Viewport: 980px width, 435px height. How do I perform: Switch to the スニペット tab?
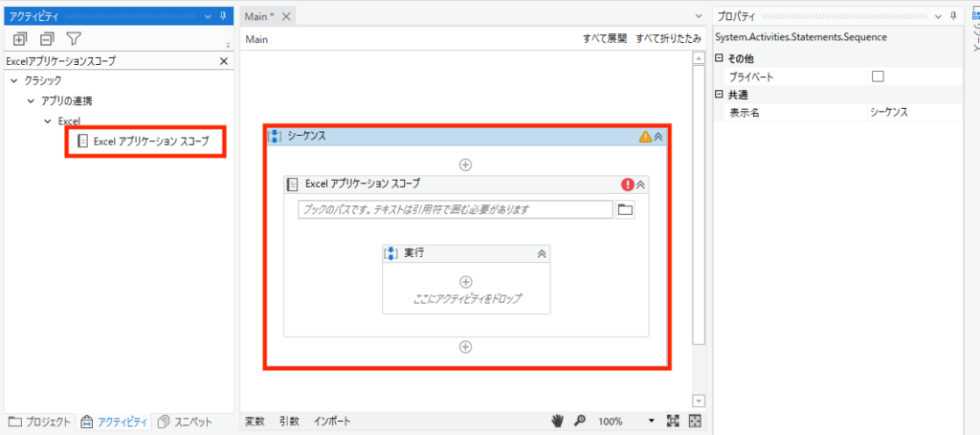tap(185, 422)
